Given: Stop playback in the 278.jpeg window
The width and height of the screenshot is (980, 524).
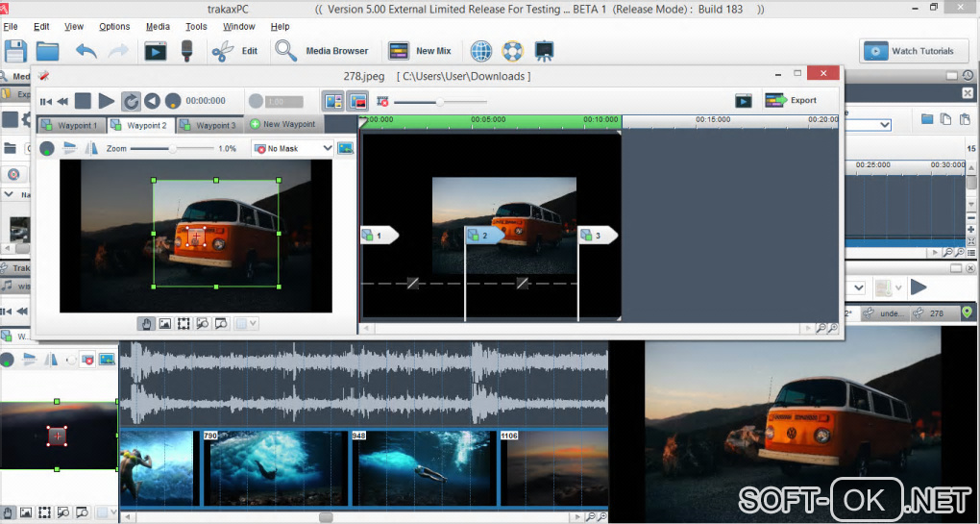Looking at the screenshot, I should [x=84, y=101].
